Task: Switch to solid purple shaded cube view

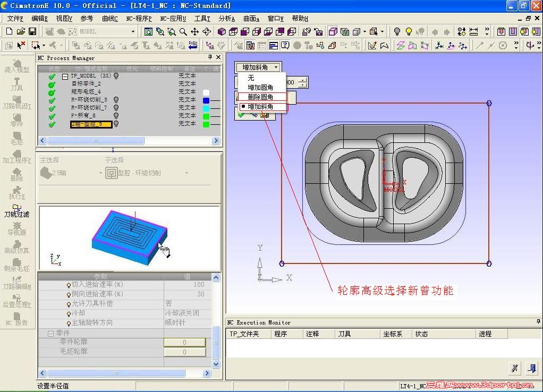Action: pos(222,32)
